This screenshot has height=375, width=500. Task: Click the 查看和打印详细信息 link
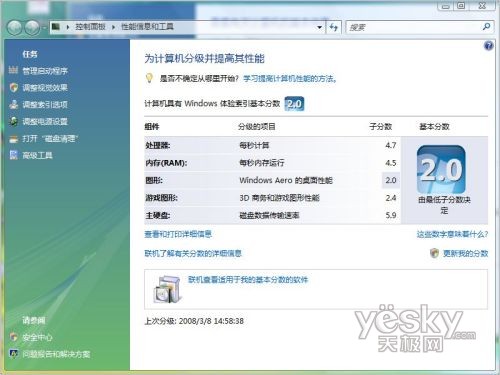click(178, 234)
